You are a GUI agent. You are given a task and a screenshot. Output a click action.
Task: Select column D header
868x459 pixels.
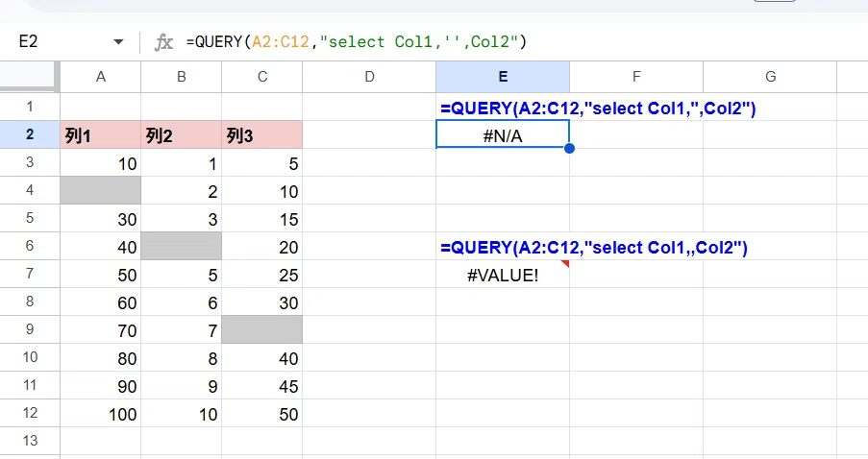click(369, 77)
